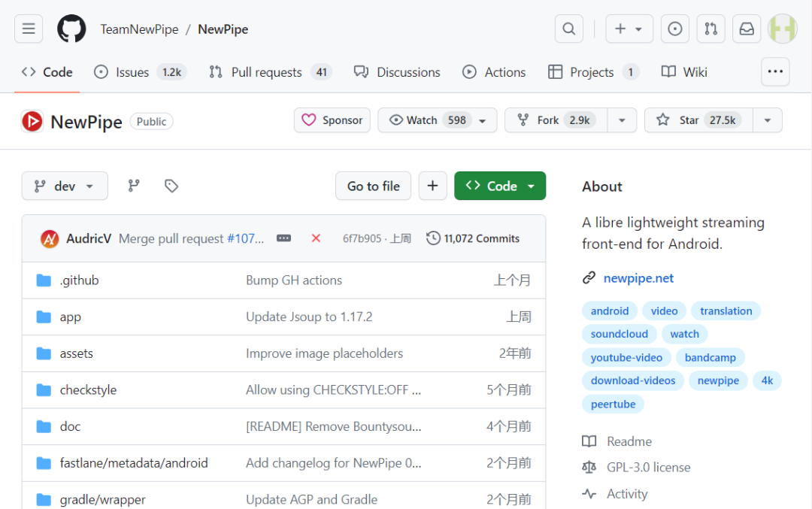Open the green Code dropdown
The height and width of the screenshot is (509, 812).
[500, 186]
